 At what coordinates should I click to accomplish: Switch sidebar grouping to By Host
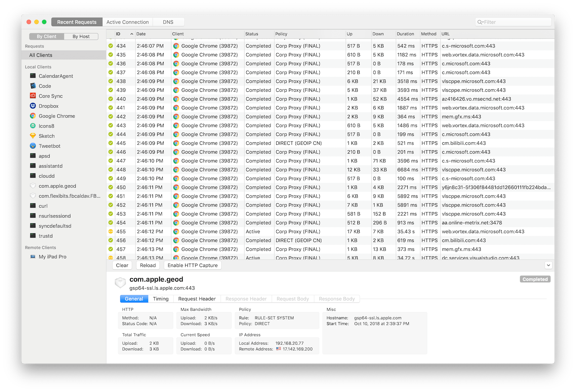(x=81, y=37)
